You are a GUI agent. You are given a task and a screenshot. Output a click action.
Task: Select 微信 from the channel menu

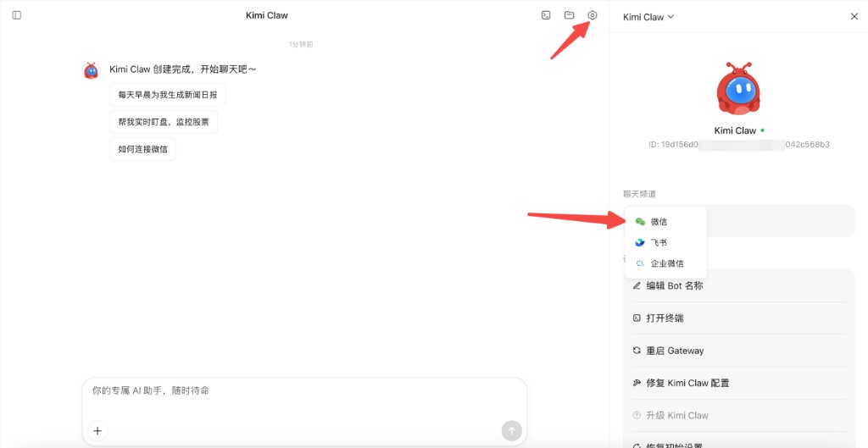click(x=665, y=222)
